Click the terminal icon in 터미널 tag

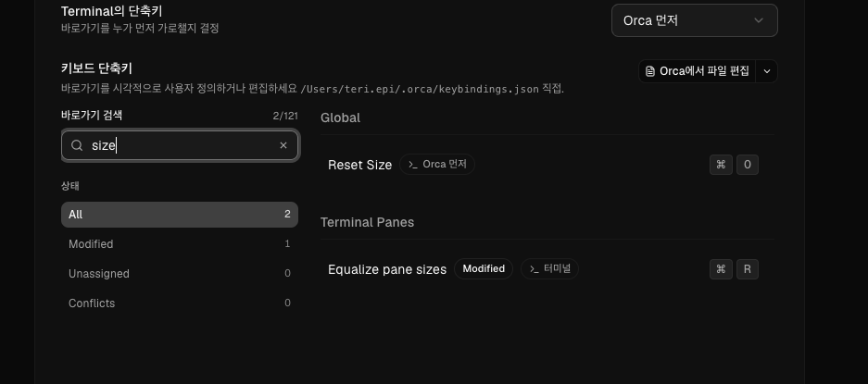click(535, 269)
